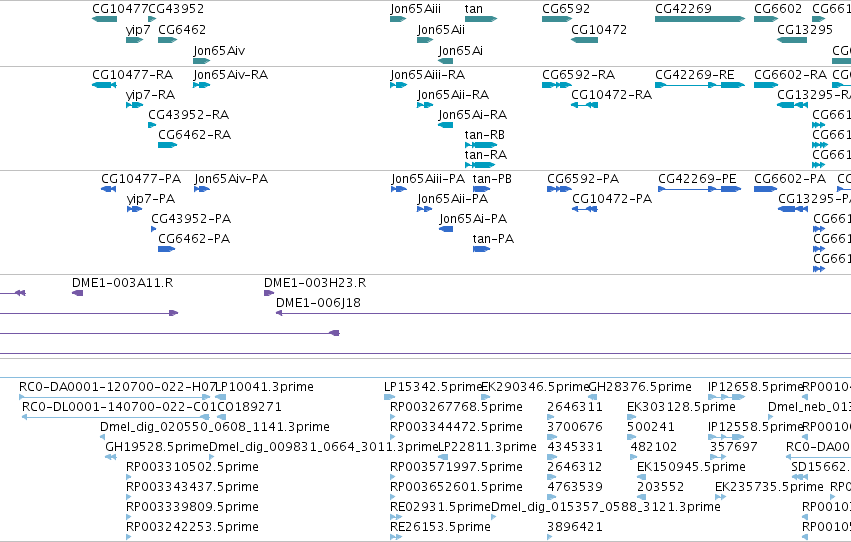Click the CG6462-RA transcript

point(168,145)
